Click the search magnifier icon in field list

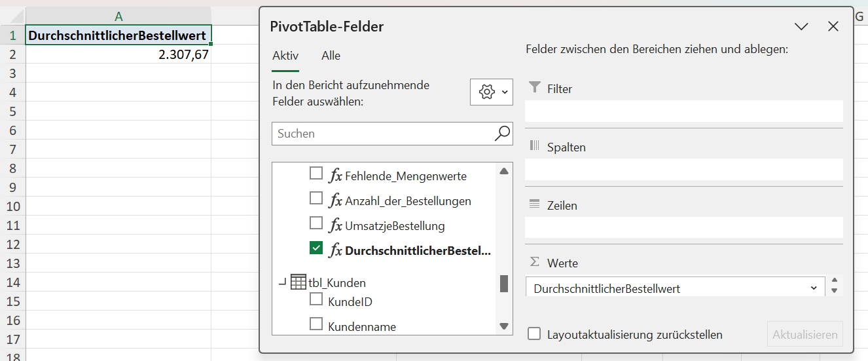[x=502, y=134]
